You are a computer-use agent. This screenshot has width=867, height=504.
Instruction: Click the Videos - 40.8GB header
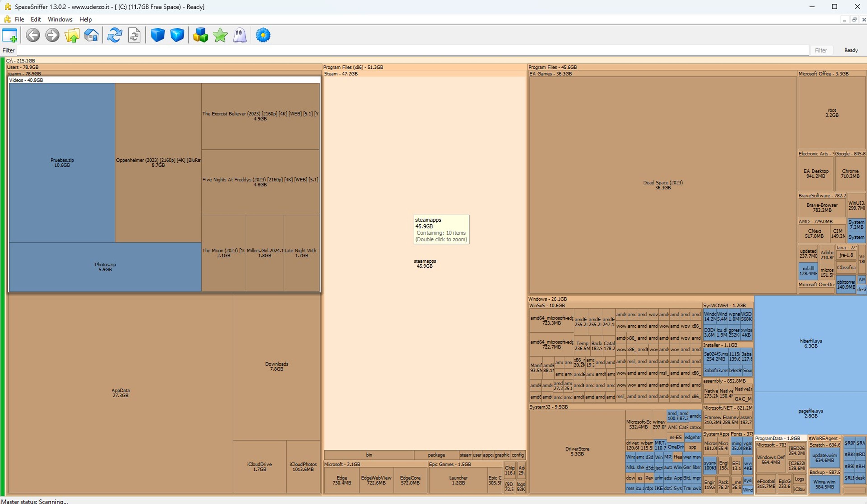point(164,80)
